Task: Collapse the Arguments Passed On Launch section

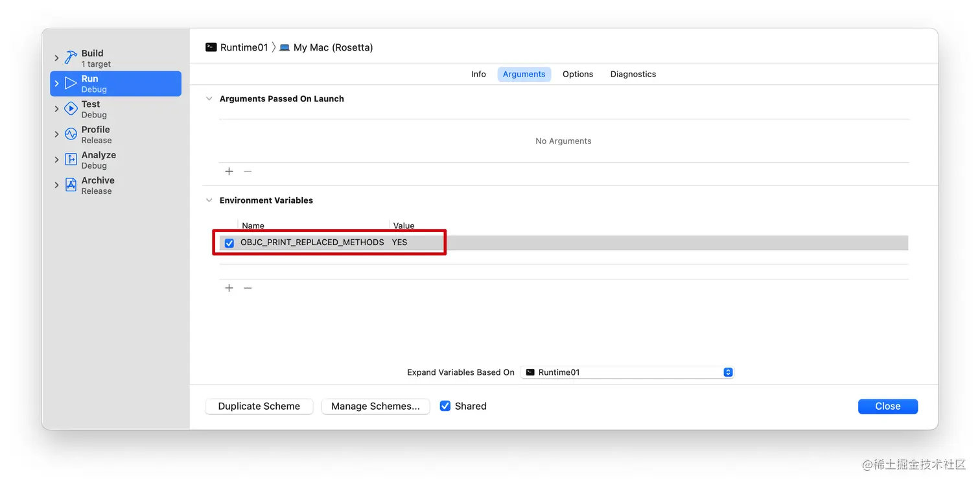Action: tap(209, 99)
